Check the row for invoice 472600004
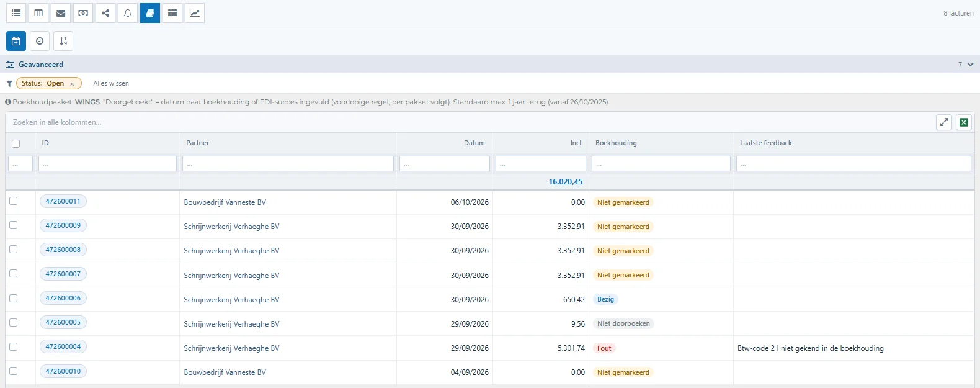 tap(14, 347)
